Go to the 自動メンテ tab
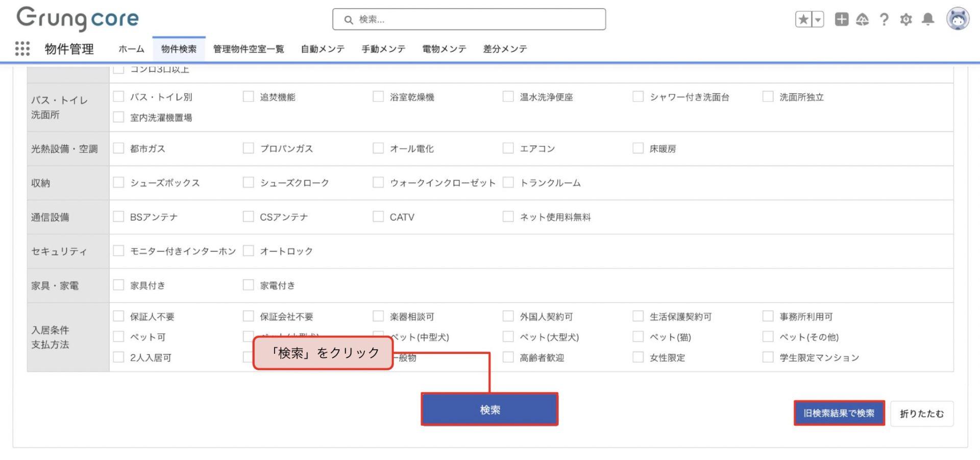This screenshot has height=460, width=980. point(323,49)
